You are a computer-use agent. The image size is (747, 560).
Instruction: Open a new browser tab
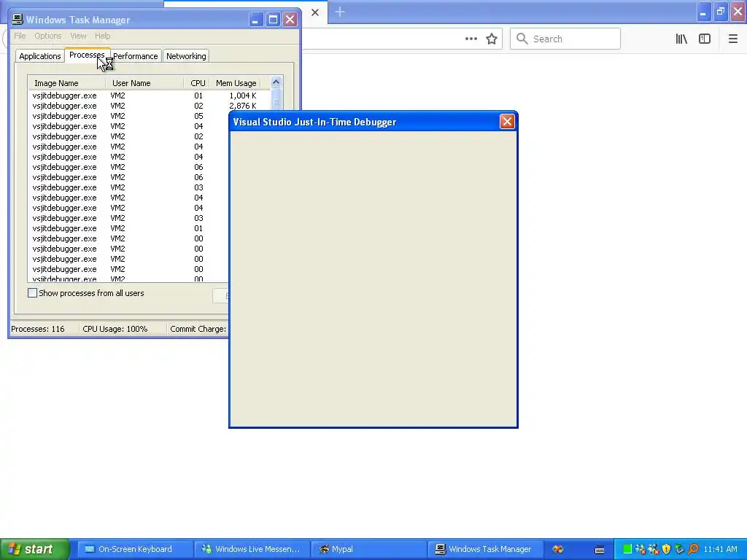click(340, 12)
